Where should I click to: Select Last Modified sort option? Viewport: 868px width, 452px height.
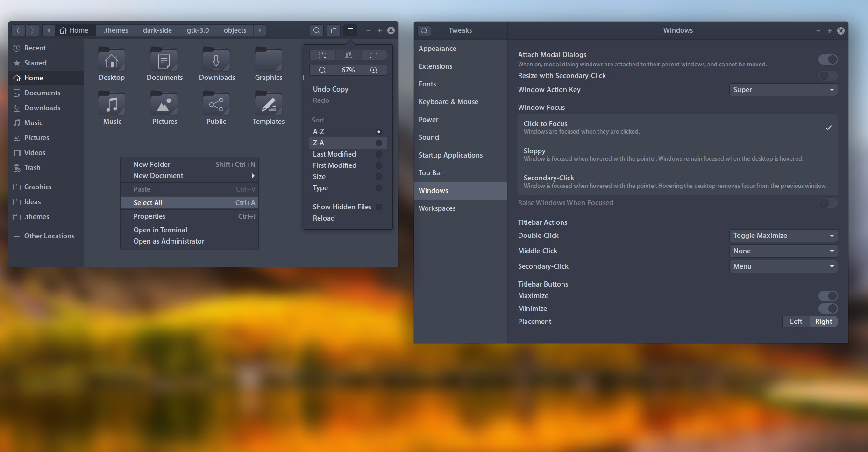(348, 154)
